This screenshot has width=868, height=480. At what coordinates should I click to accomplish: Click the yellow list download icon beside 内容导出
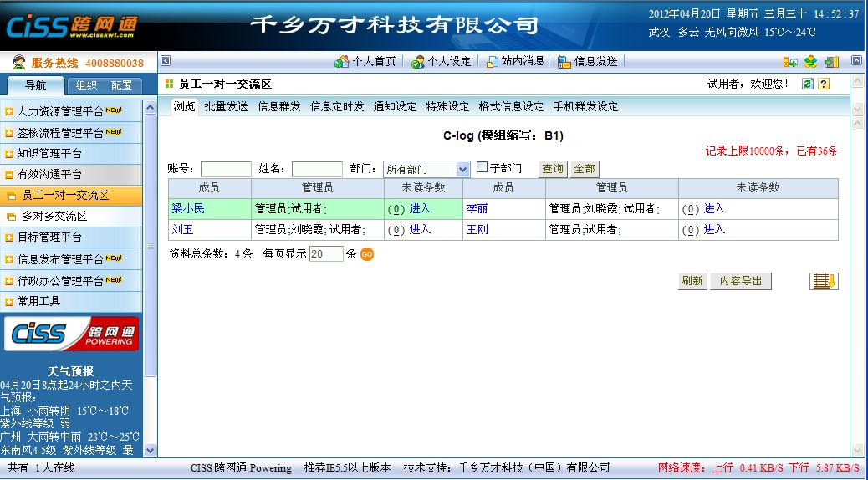[824, 281]
